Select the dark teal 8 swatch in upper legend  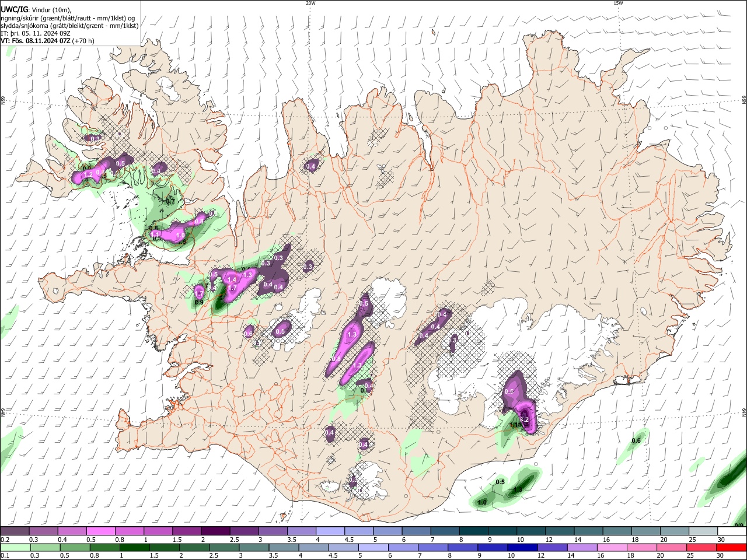coord(474,531)
